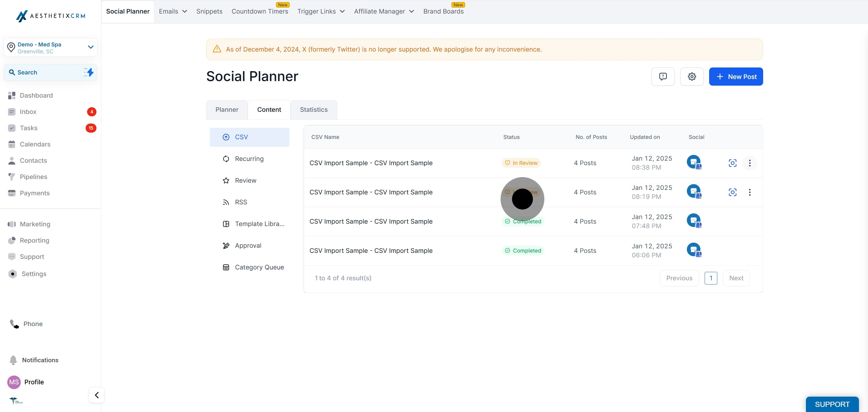The width and height of the screenshot is (868, 412).
Task: Open more options for 08:38 PM CSV row
Action: tap(749, 163)
